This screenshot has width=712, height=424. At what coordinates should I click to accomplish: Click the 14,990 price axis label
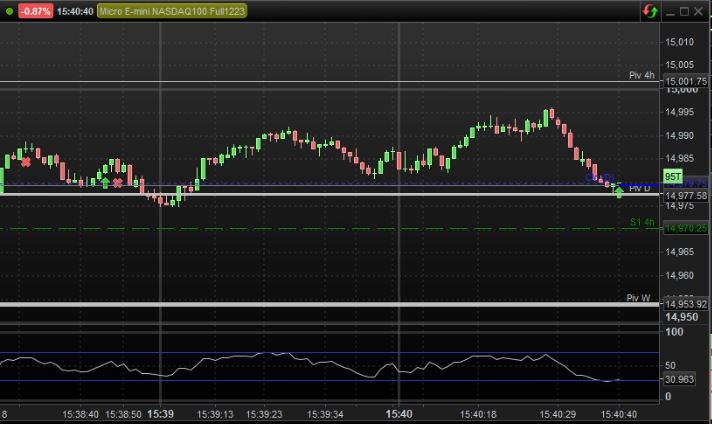pos(679,136)
